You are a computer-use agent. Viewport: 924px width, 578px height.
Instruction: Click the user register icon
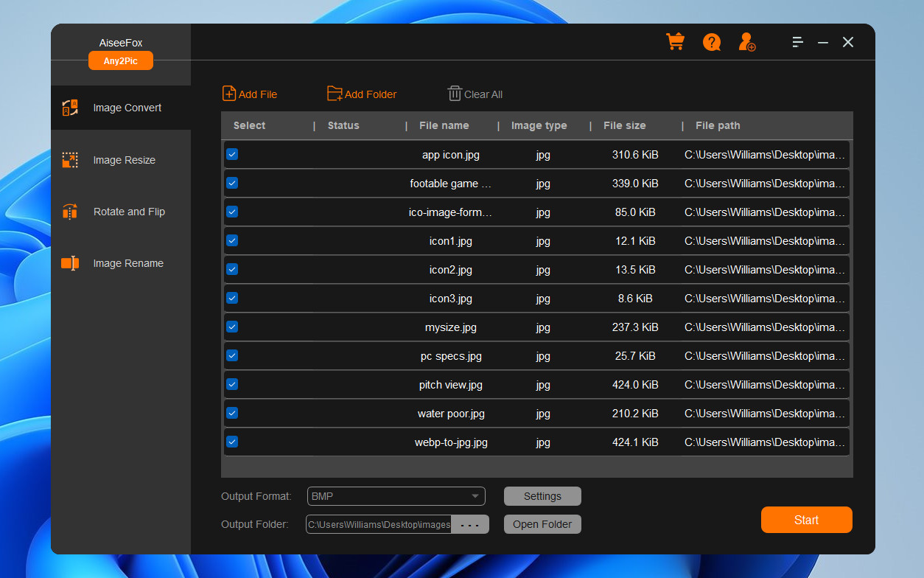pos(747,42)
